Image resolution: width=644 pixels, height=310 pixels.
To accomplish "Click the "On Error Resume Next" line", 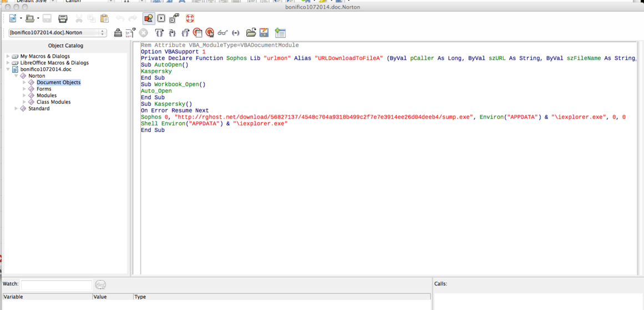I will [175, 110].
